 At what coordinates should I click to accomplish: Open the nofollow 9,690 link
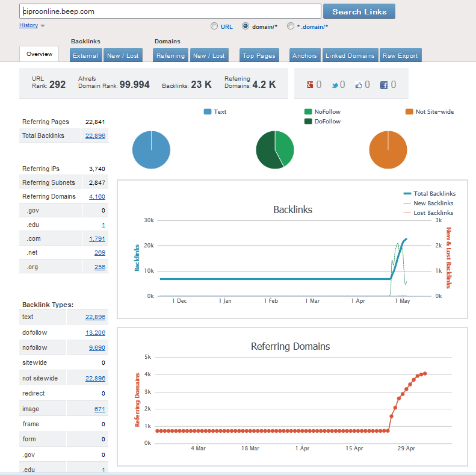tap(97, 347)
